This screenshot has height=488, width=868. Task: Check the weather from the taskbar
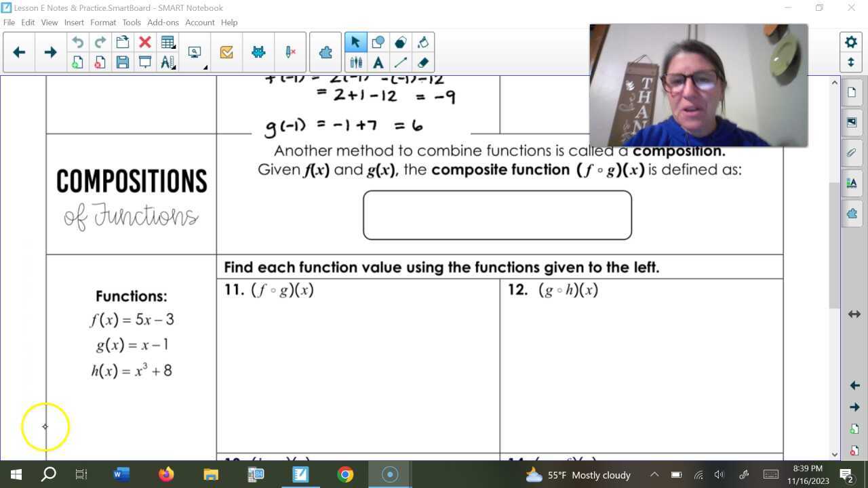coord(575,474)
